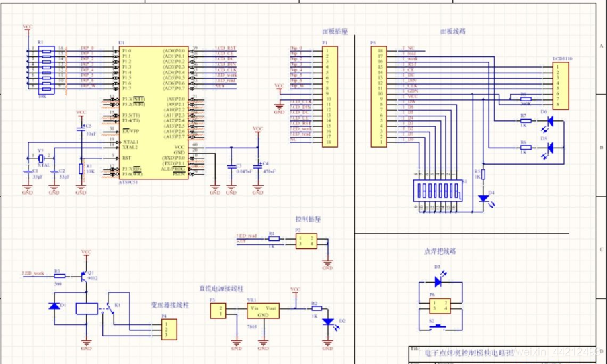Viewport: 607px width, 364px height.
Task: Select capacitor C2 33pF
Action: click(54, 171)
